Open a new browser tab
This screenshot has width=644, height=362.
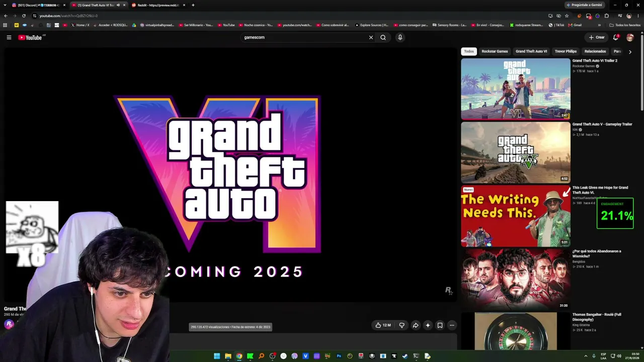coord(193,5)
